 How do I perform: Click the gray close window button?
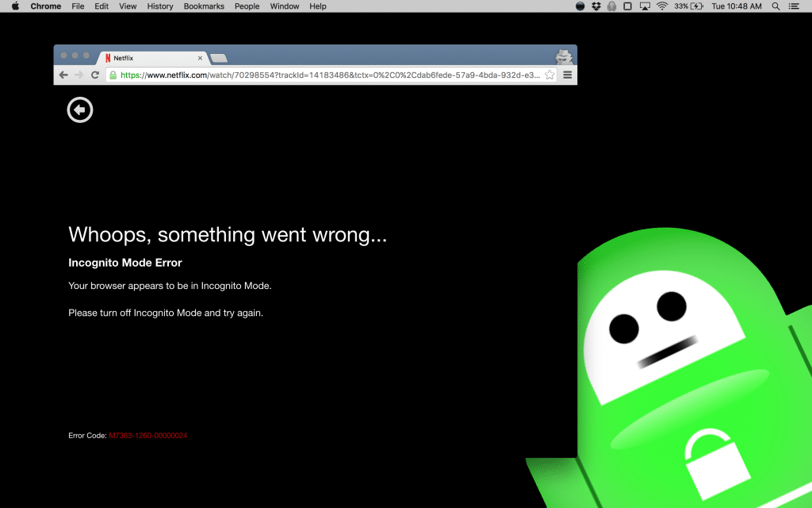(63, 56)
